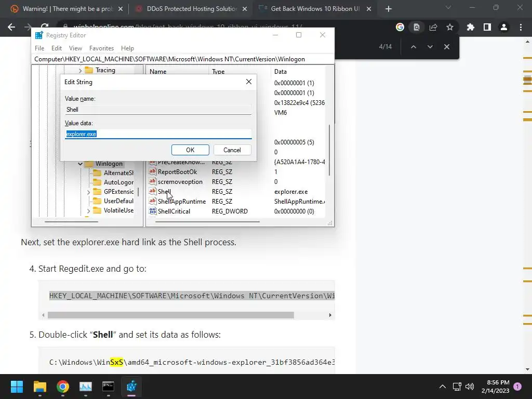Screen dimensions: 532x399
Task: Open Registry Editor Favorites menu
Action: pos(101,48)
